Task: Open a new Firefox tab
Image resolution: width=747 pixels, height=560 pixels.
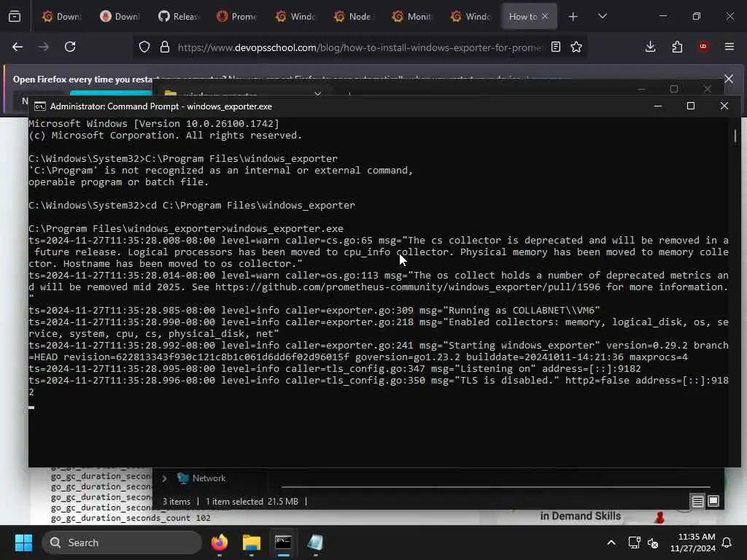Action: [573, 17]
